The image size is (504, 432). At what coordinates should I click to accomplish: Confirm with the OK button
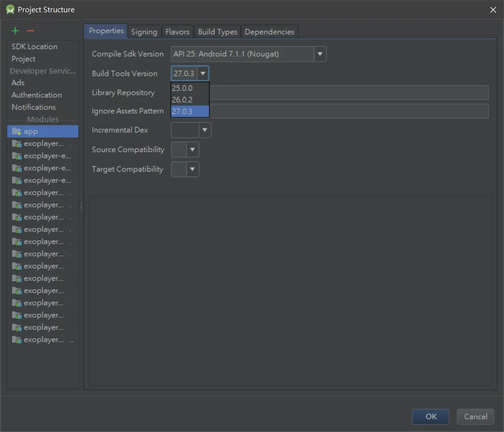click(x=431, y=417)
